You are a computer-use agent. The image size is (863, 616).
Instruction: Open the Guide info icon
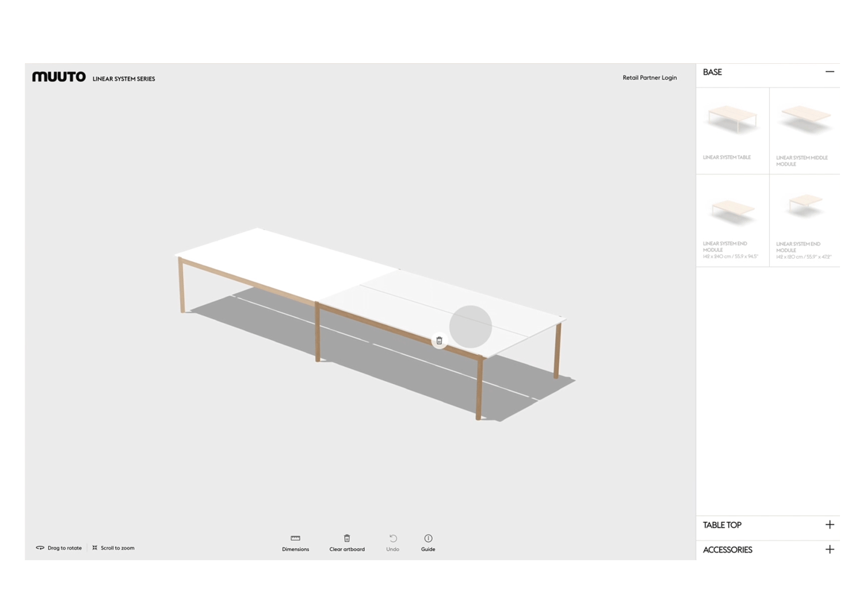click(428, 538)
